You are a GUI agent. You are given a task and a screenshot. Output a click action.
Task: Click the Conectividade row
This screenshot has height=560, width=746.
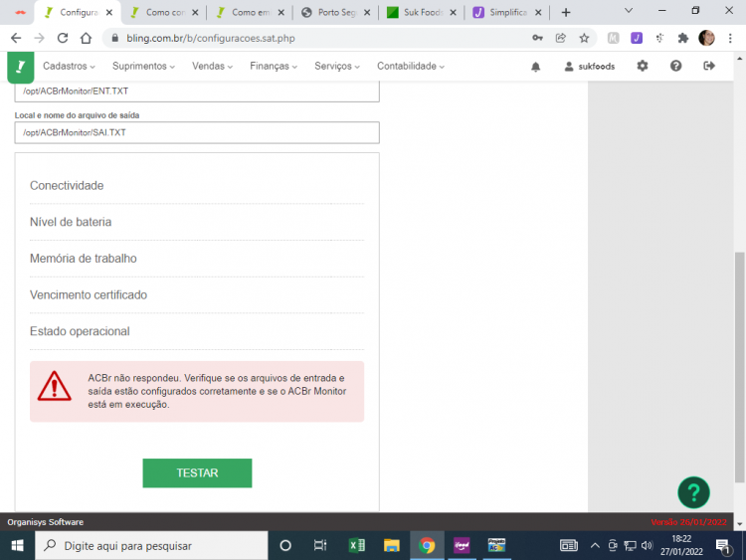click(197, 186)
